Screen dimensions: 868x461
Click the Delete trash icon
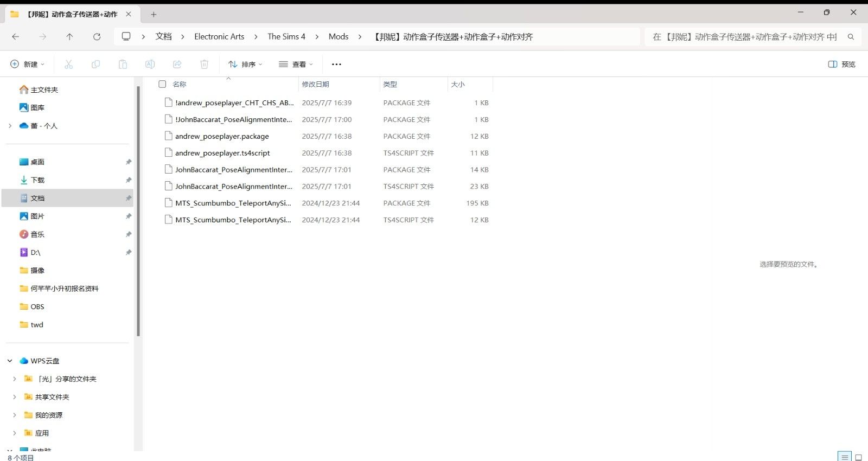pyautogui.click(x=204, y=64)
